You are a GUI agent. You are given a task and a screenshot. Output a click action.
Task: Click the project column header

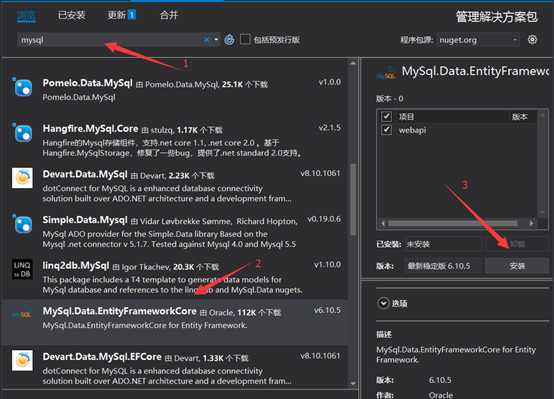406,117
